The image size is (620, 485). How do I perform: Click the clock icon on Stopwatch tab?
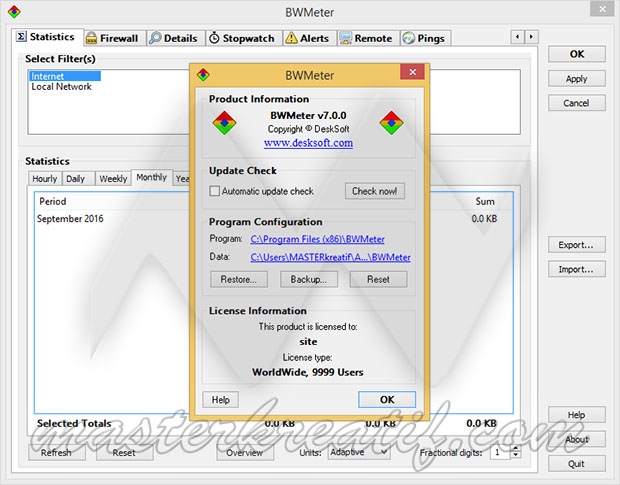(215, 38)
